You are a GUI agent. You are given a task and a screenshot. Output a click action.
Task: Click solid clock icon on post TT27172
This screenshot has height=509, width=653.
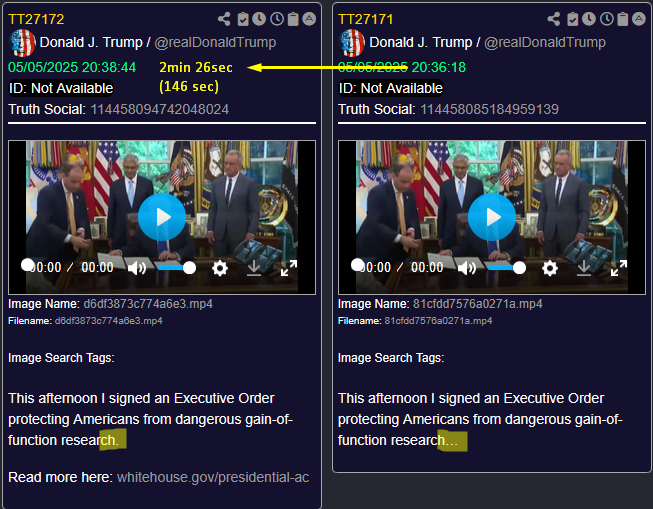click(259, 19)
